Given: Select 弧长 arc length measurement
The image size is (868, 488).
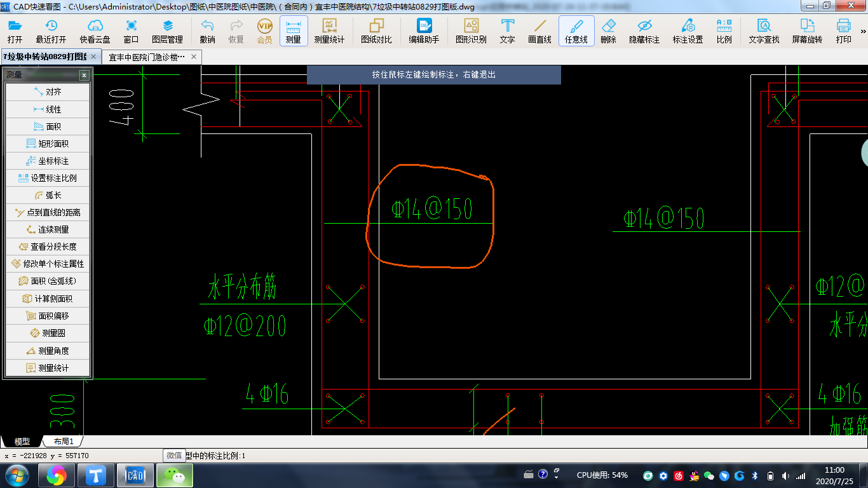Looking at the screenshot, I should point(48,195).
